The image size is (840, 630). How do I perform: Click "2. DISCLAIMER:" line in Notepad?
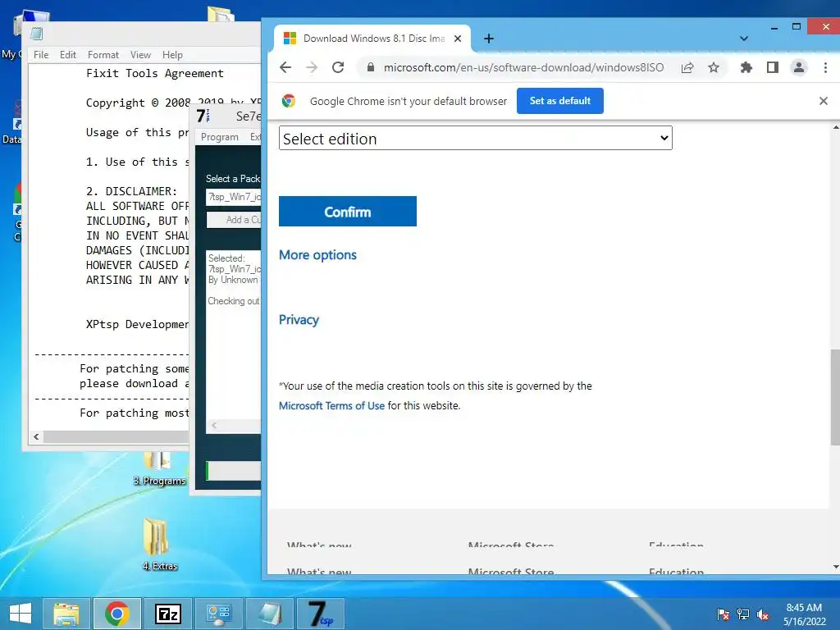(131, 191)
